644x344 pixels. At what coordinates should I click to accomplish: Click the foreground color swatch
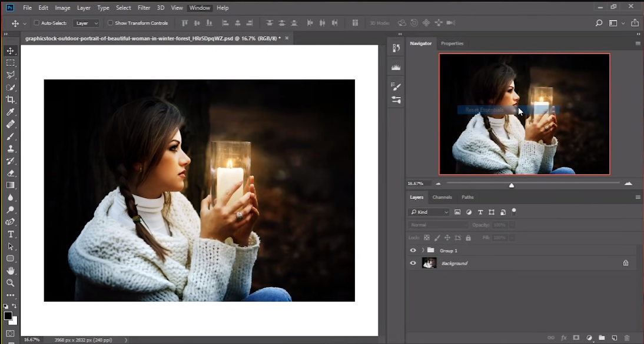[8, 316]
